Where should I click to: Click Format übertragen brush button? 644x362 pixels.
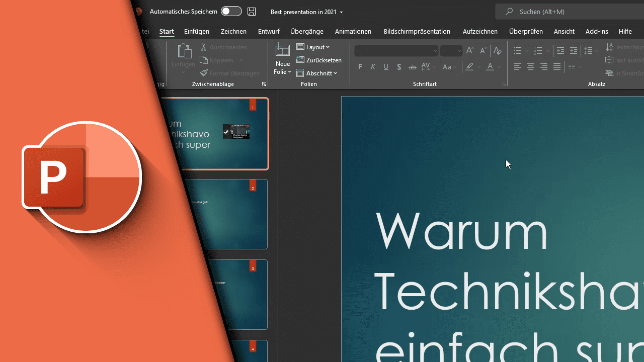[x=230, y=73]
